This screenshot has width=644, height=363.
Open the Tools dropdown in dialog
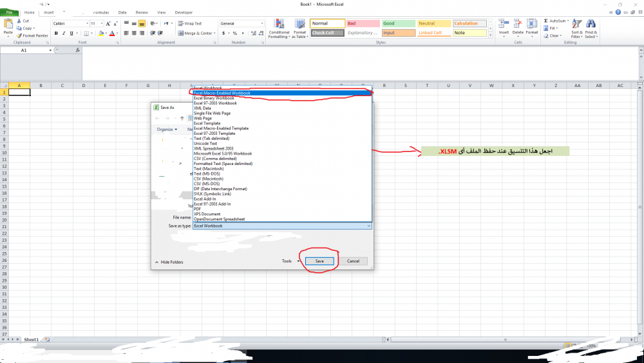pyautogui.click(x=290, y=261)
